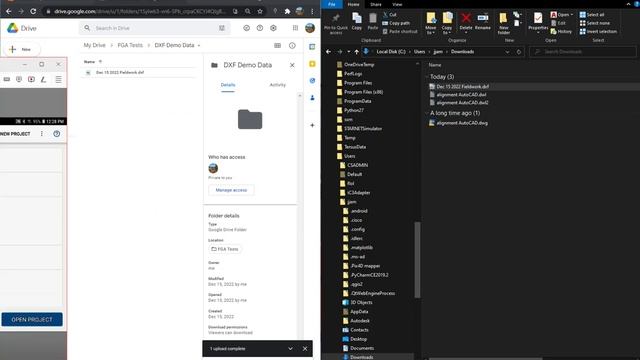Click the Search in Drive field
The image size is (640, 360).
coord(155,28)
